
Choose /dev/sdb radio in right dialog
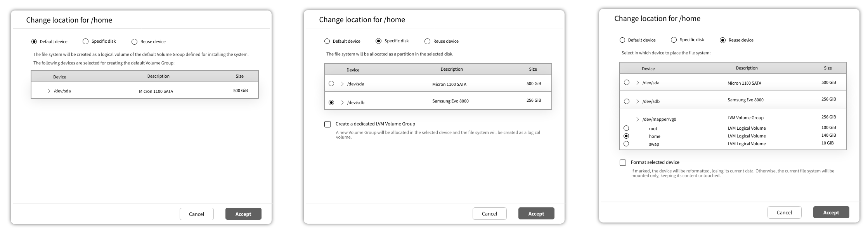[x=626, y=101]
